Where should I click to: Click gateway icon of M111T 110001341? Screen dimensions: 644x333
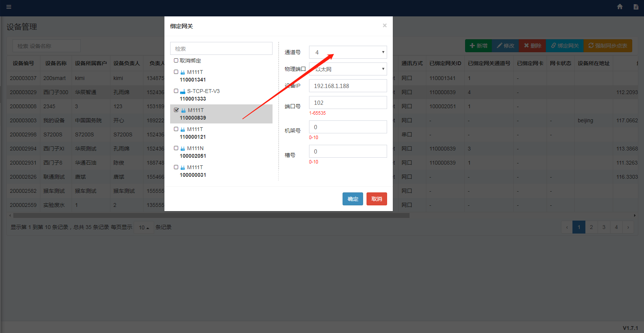coord(183,72)
